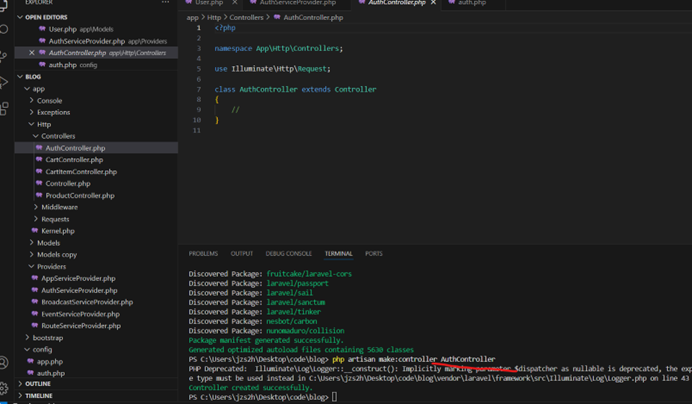Image resolution: width=692 pixels, height=404 pixels.
Task: Open CartItemController.php in file tree
Action: [x=97, y=172]
